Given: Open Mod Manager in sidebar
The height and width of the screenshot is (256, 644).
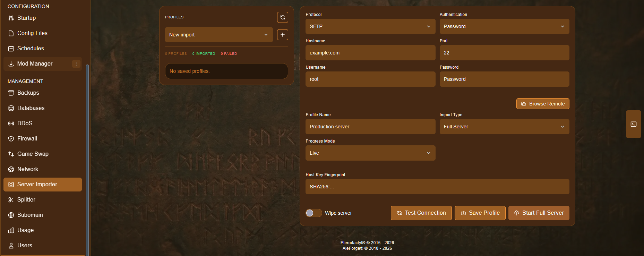Looking at the screenshot, I should tap(43, 64).
